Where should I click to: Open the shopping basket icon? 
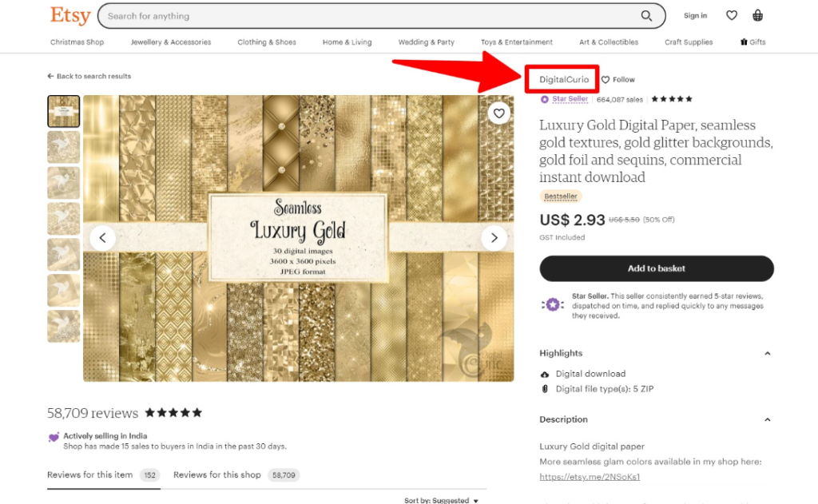pos(757,14)
